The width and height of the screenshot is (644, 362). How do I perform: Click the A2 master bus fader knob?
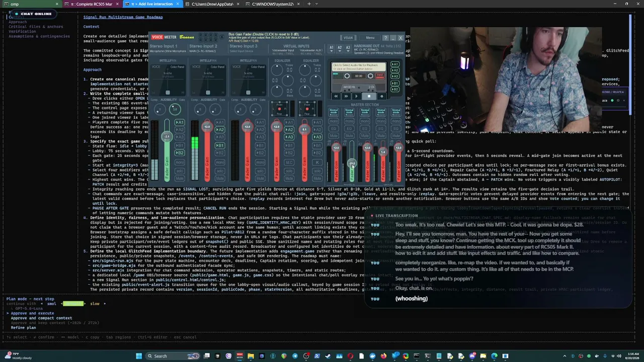[x=352, y=163]
